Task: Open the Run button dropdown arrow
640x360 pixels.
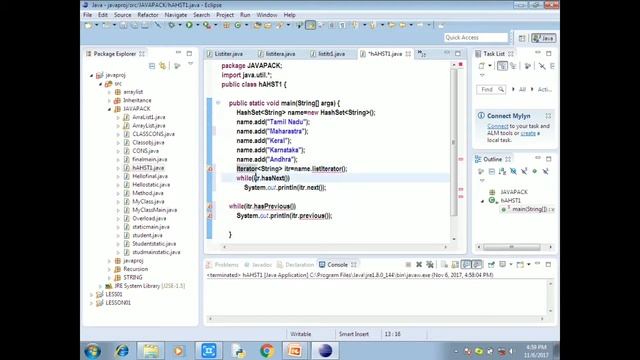Action: pyautogui.click(x=198, y=25)
